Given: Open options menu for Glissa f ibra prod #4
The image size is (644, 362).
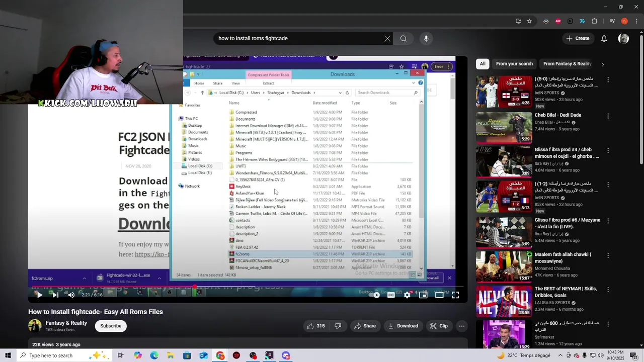Looking at the screenshot, I should coord(608,150).
